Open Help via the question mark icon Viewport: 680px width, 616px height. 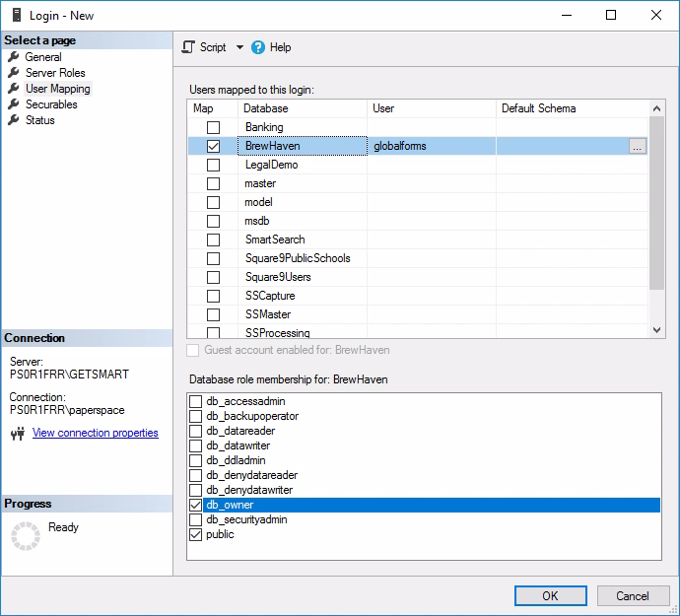click(259, 47)
